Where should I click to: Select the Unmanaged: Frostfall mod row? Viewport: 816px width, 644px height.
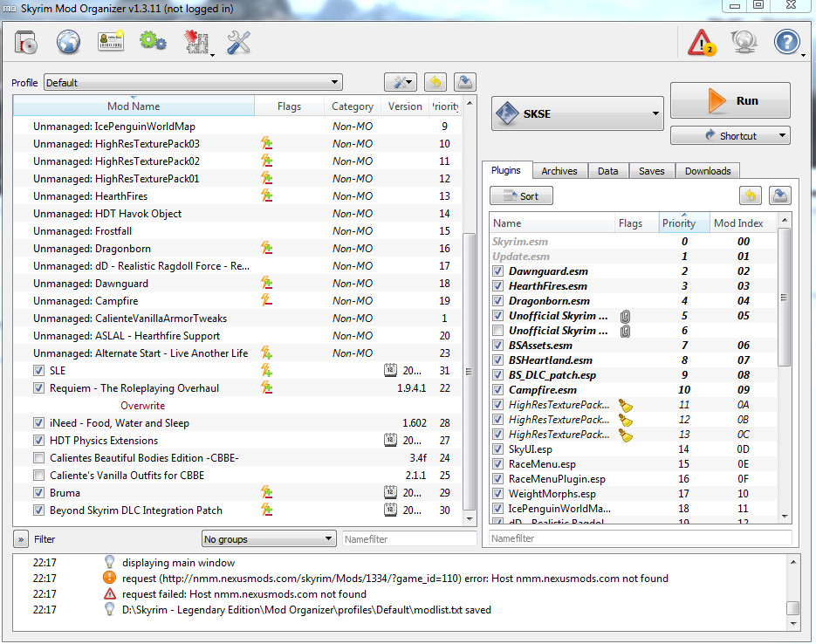237,231
